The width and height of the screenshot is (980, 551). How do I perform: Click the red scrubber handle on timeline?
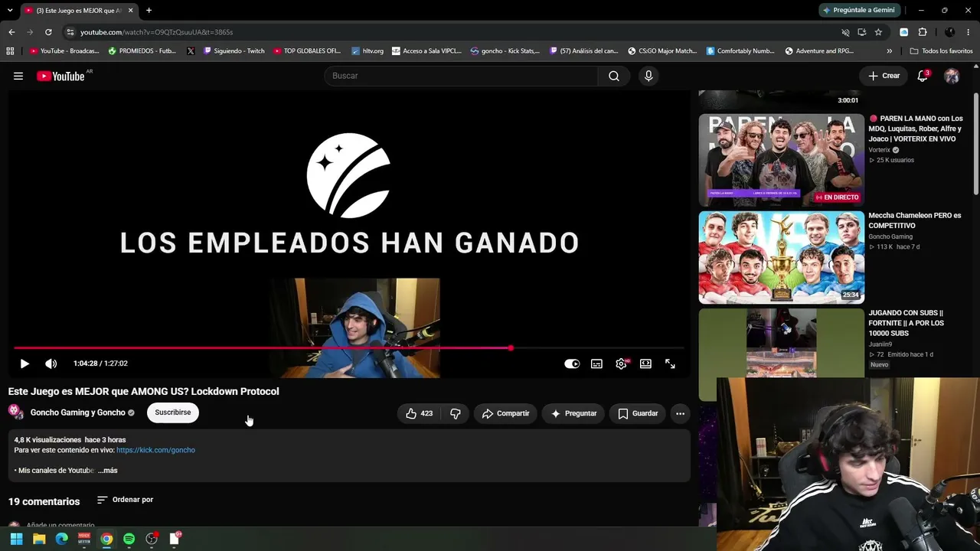[511, 348]
